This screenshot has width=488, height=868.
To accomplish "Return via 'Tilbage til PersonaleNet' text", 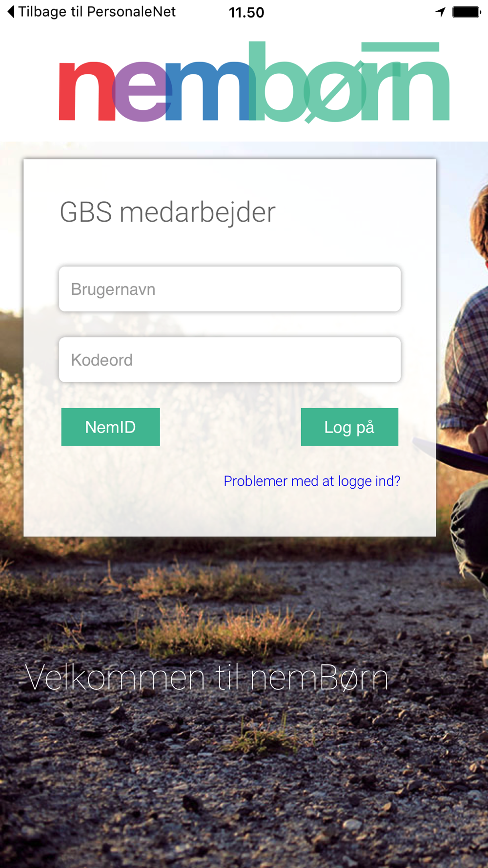I will coord(97,12).
